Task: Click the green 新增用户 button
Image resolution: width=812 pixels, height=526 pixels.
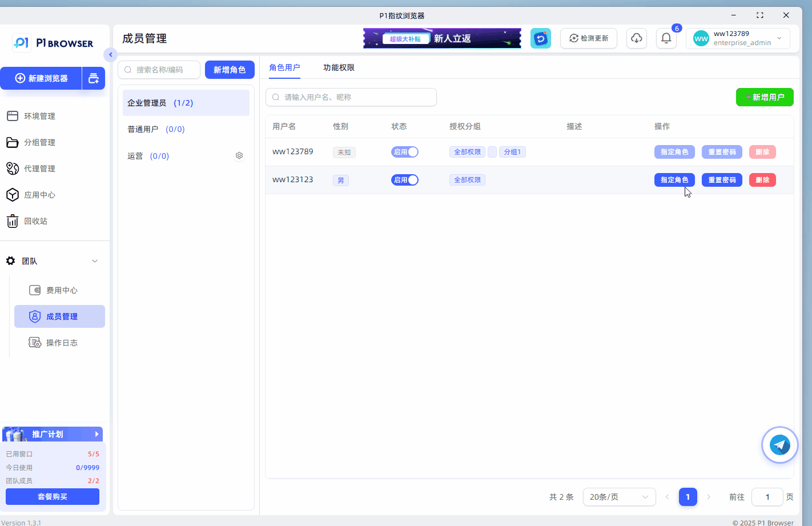Action: (x=765, y=97)
